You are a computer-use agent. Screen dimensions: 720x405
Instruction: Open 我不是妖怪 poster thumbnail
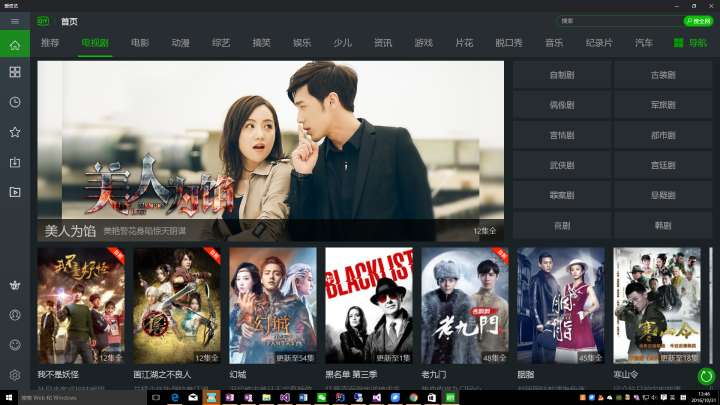tap(81, 306)
